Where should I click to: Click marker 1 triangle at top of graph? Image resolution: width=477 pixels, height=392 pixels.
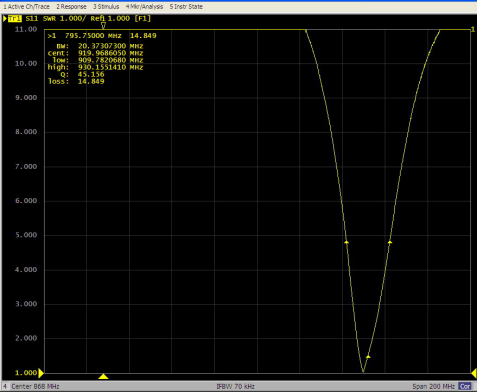pos(103,26)
